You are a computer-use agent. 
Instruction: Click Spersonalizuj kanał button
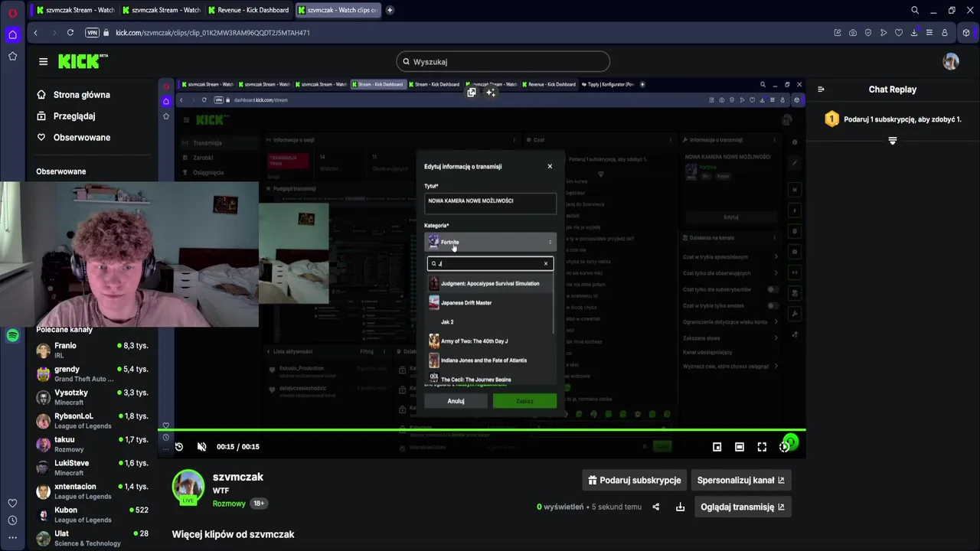click(740, 481)
